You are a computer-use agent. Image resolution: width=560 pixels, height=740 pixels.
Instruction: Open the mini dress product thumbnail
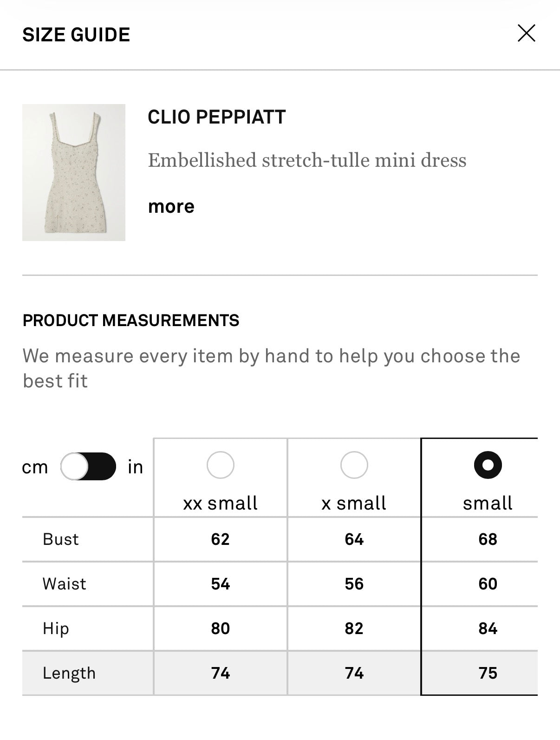(74, 172)
